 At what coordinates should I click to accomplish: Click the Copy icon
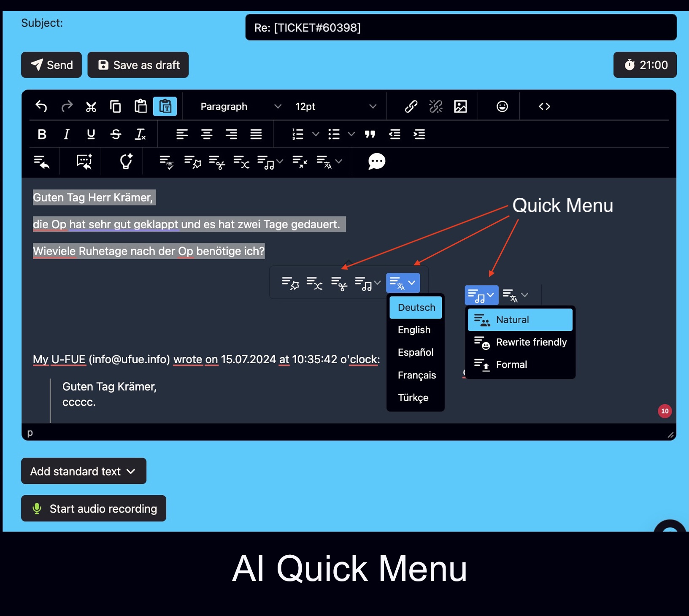tap(116, 106)
